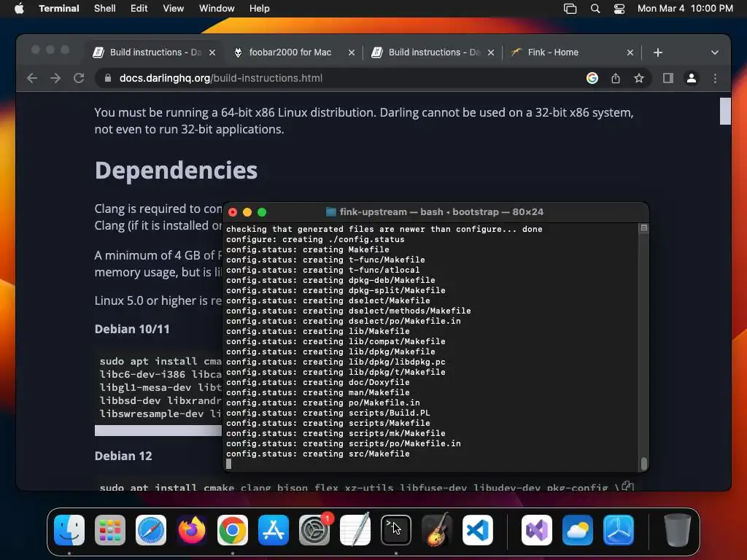Switch to foobar2000 for Mac tab
This screenshot has height=560, width=747.
coord(290,52)
